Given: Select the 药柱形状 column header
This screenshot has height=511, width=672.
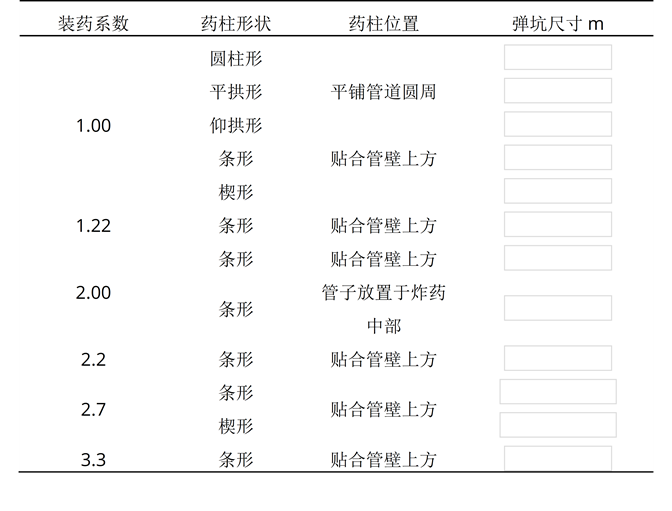Looking at the screenshot, I should pyautogui.click(x=236, y=24).
